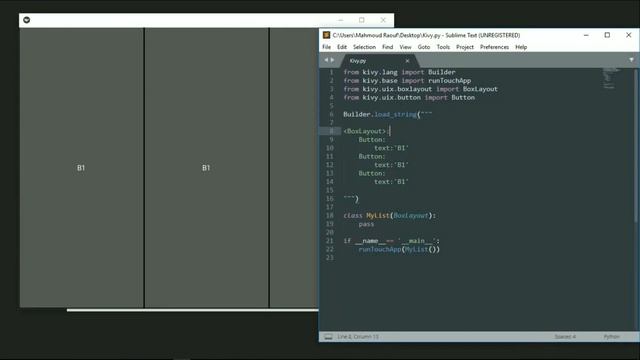
Task: Close the Sublime Text window
Action: tap(629, 35)
